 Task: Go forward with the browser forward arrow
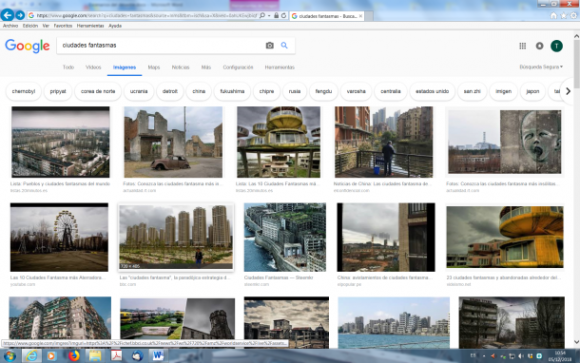tap(20, 15)
